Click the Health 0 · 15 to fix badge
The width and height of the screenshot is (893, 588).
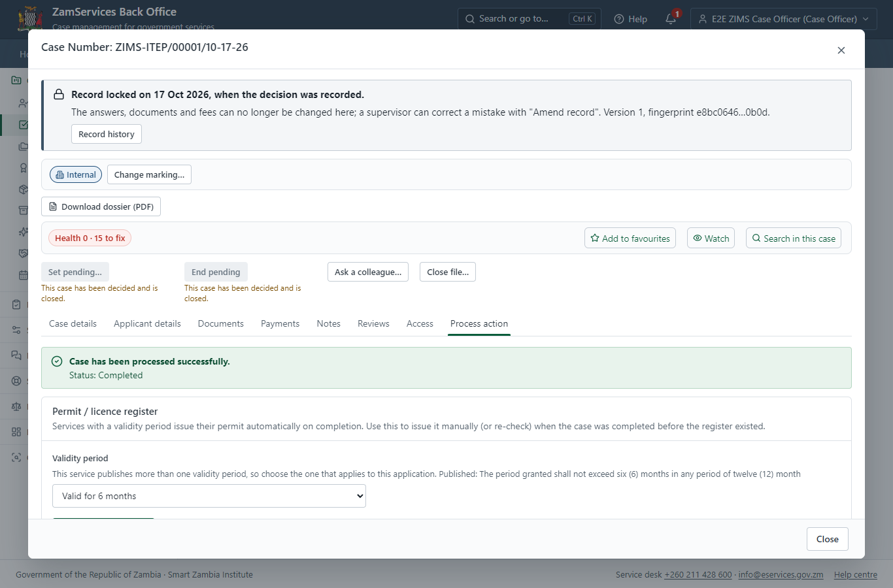[x=90, y=238]
